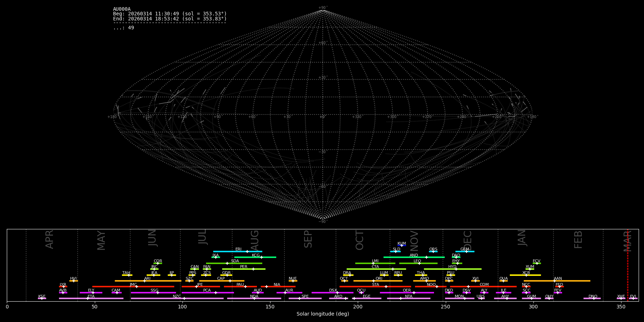
Task: Click the 0° center longitude label
Action: point(323,117)
